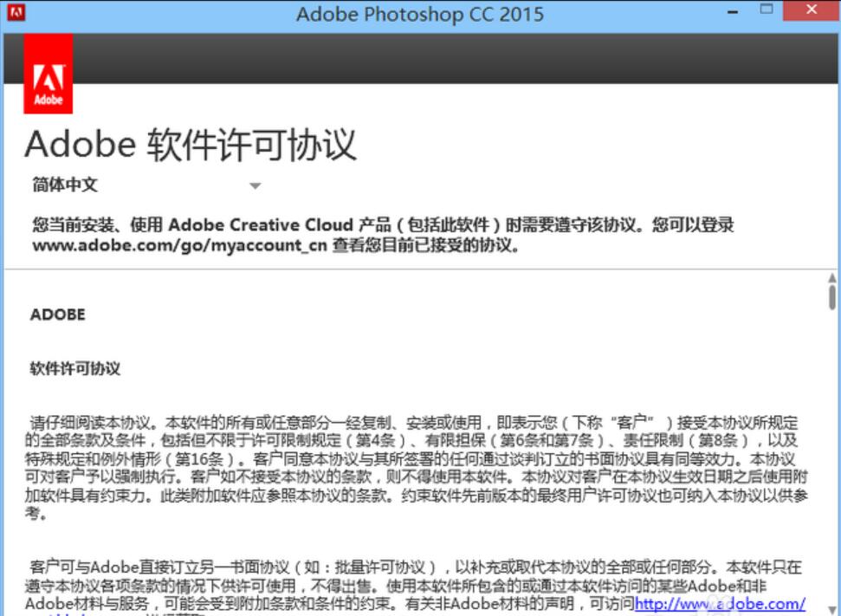Minimize the Photoshop CC 2015 installer window
Screen dimensions: 841x616
click(733, 11)
